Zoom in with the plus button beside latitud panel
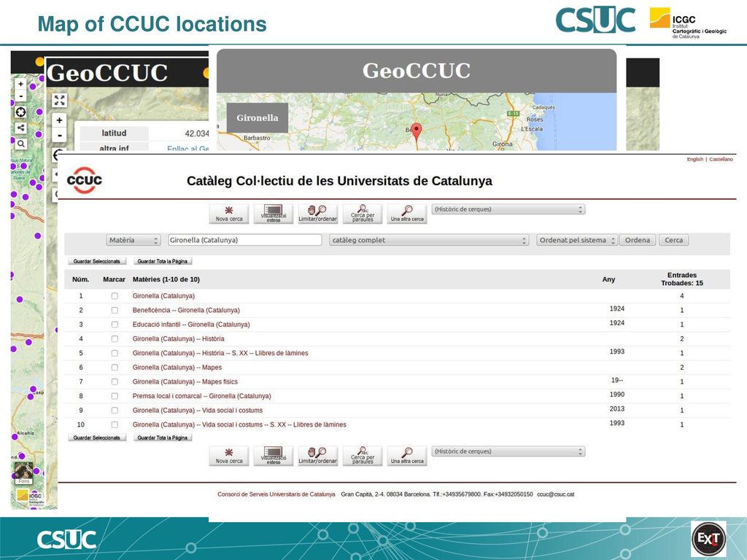The image size is (747, 560). click(x=60, y=120)
